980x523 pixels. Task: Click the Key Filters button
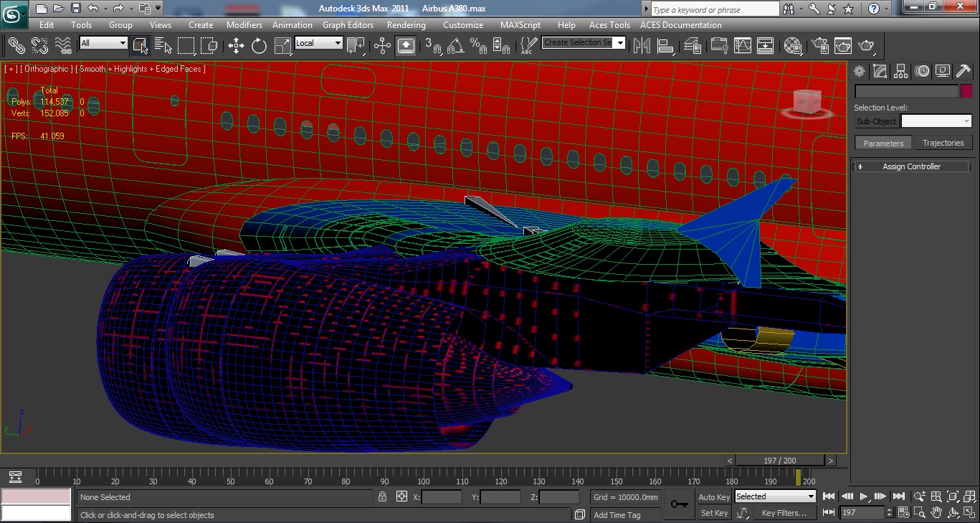(784, 513)
